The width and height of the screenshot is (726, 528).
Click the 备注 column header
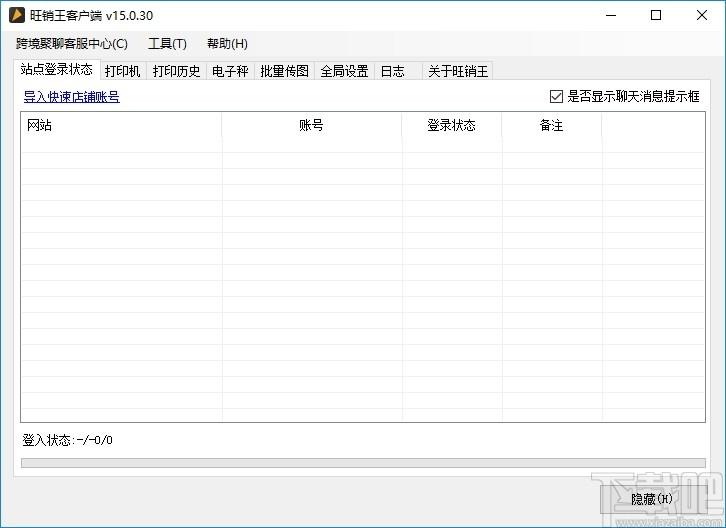[x=551, y=125]
